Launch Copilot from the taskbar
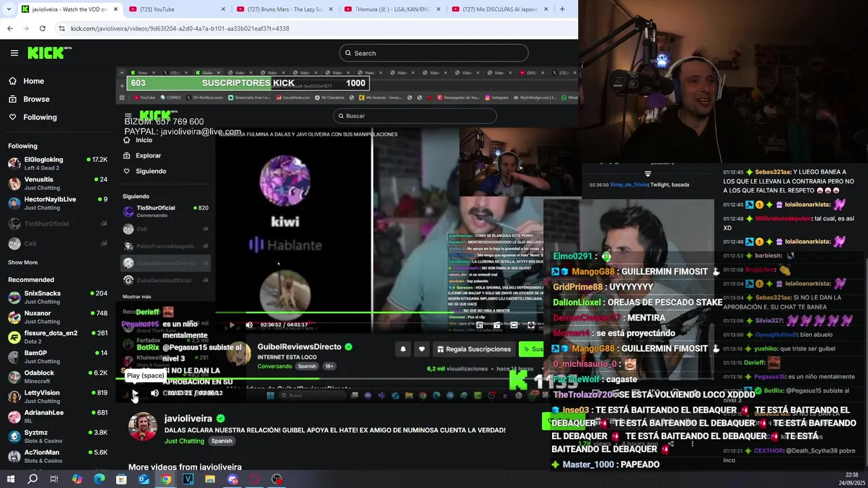This screenshot has width=868, height=488. (x=77, y=479)
